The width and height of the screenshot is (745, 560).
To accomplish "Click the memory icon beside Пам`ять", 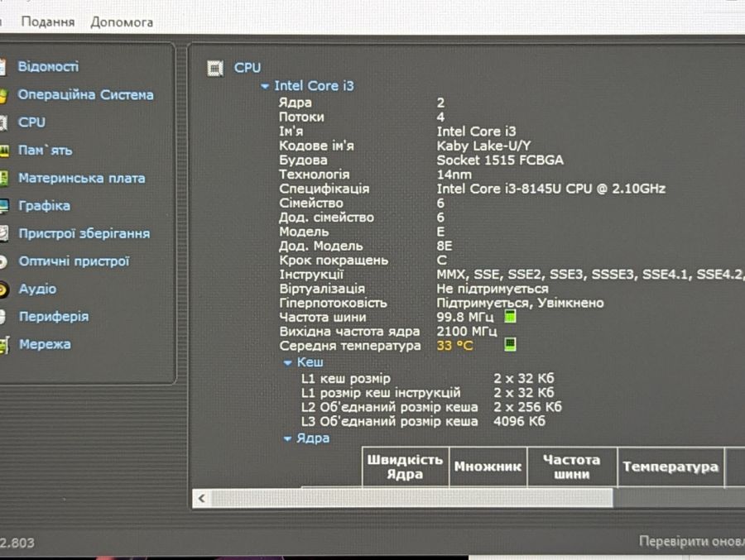I will 4,151.
